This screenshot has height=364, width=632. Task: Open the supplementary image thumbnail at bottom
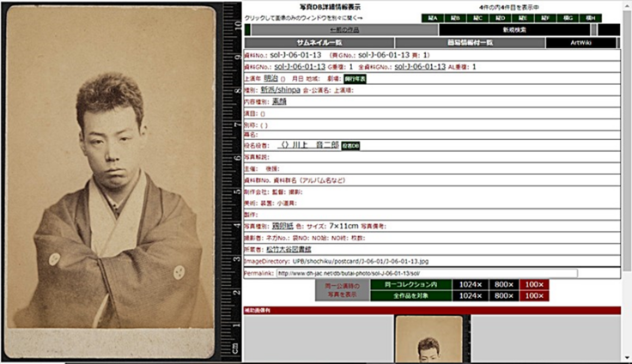(x=428, y=339)
